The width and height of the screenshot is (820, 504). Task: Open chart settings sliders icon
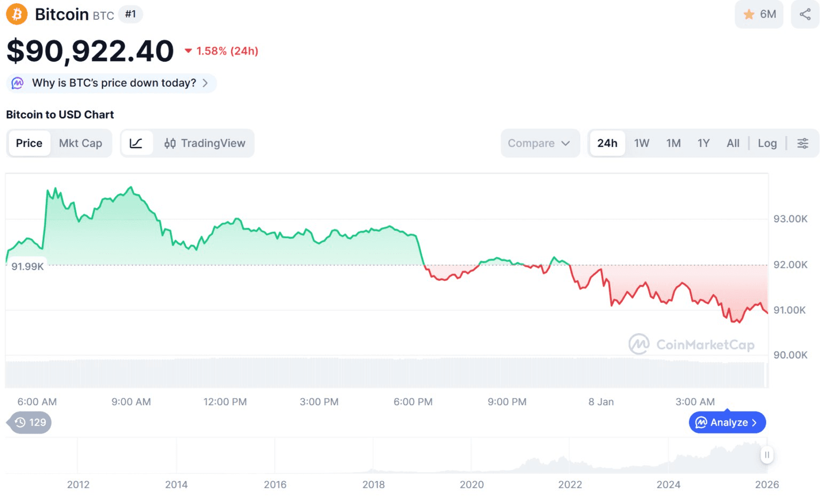click(802, 143)
